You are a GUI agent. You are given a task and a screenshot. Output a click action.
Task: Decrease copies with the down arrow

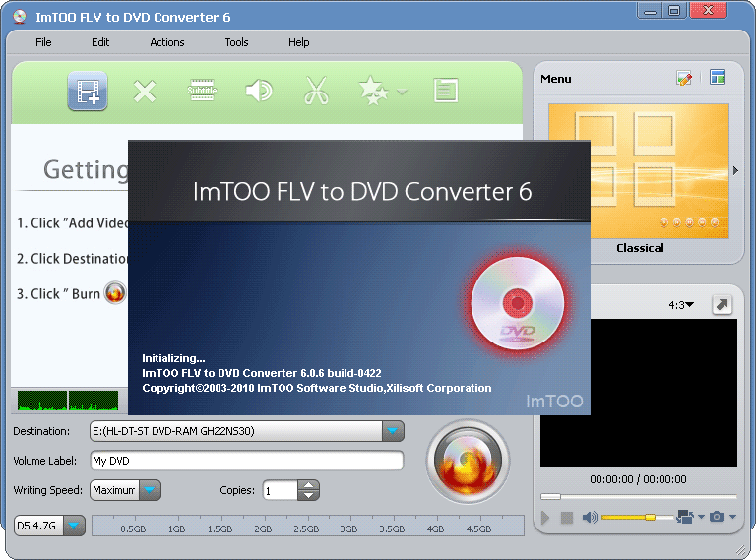point(308,495)
